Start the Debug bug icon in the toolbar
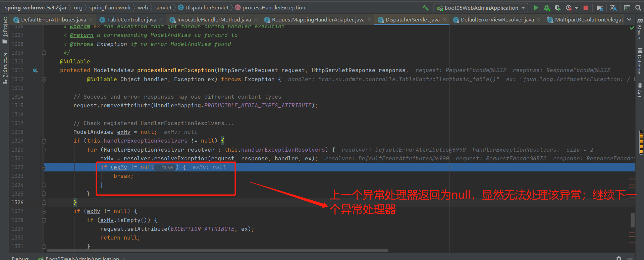The width and height of the screenshot is (644, 260). [547, 7]
